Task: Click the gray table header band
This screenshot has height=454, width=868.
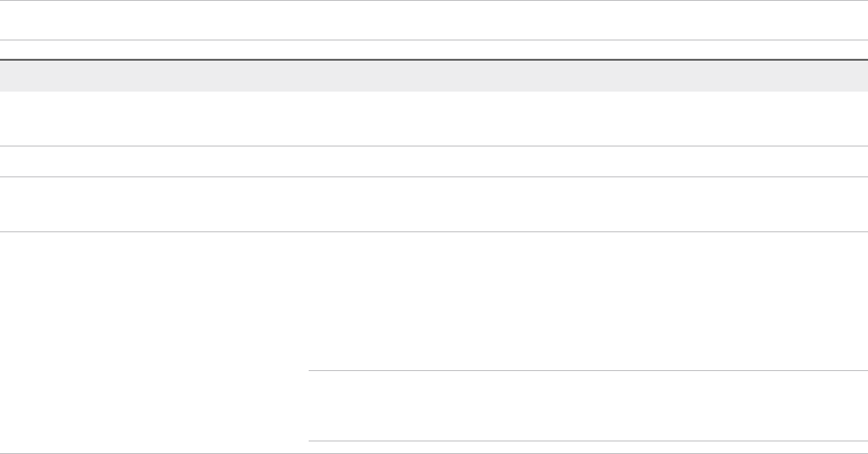Action: click(x=434, y=76)
